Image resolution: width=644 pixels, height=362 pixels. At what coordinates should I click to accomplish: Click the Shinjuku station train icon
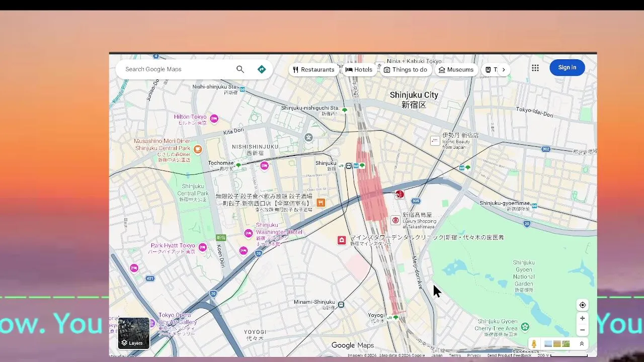pos(349,165)
